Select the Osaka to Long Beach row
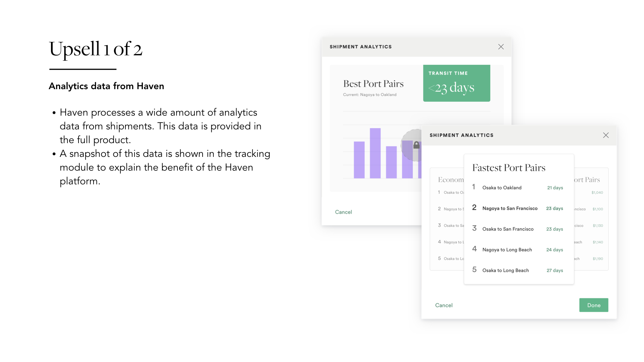 518,270
